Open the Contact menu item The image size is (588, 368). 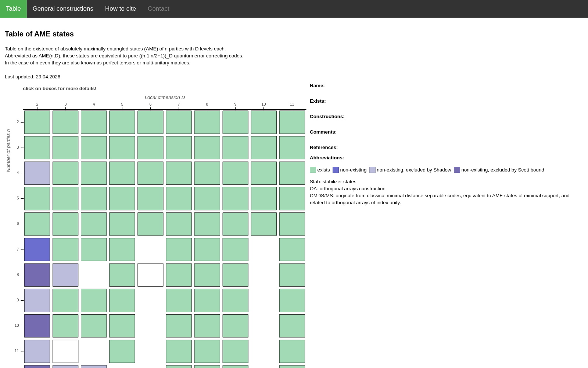point(158,9)
